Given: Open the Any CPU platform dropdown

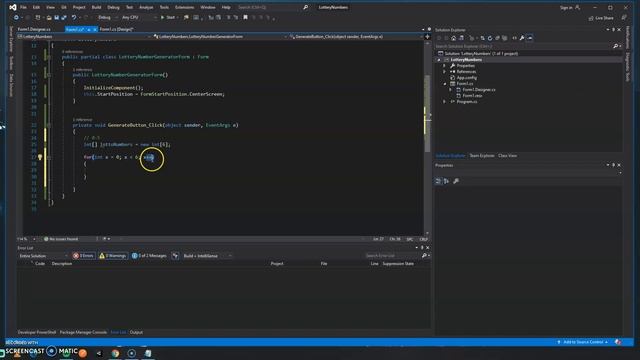Looking at the screenshot, I should pyautogui.click(x=139, y=18).
